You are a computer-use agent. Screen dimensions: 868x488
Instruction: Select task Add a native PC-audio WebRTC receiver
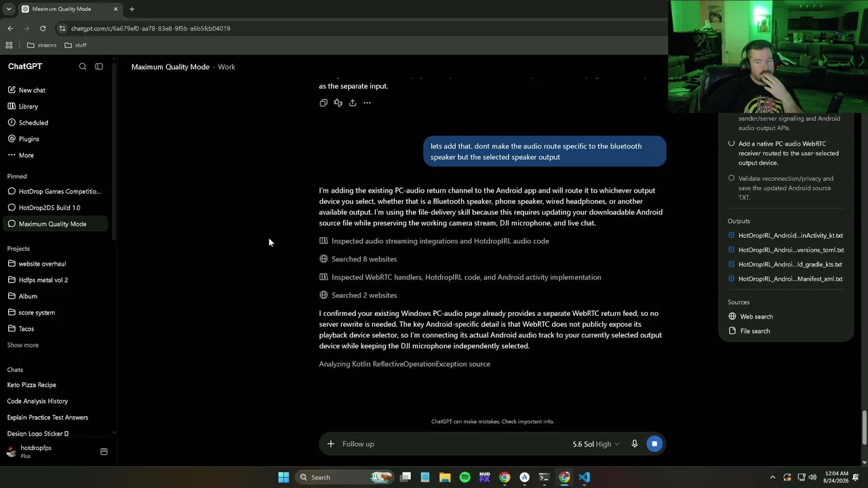pos(784,153)
